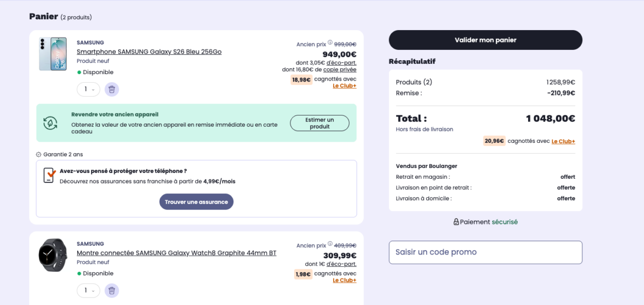The height and width of the screenshot is (305, 644).
Task: Open the Galaxy S26 smartphone product thumbnail
Action: [x=53, y=54]
